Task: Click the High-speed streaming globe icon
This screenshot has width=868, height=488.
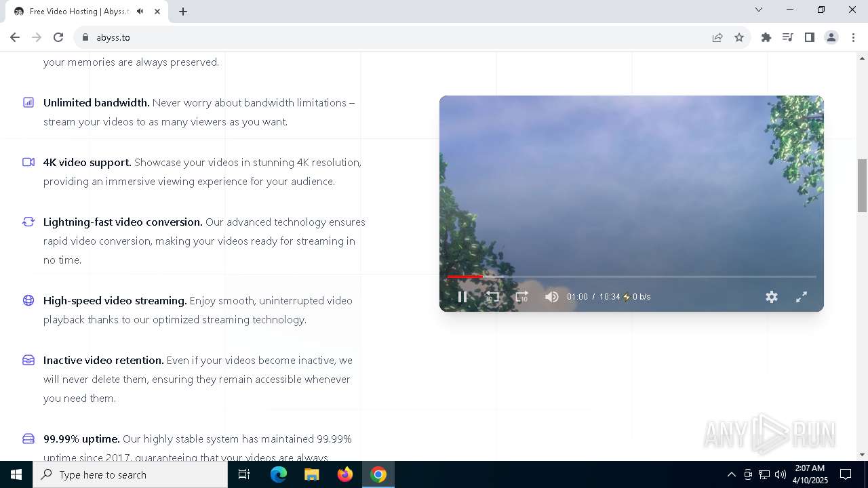Action: click(x=28, y=300)
